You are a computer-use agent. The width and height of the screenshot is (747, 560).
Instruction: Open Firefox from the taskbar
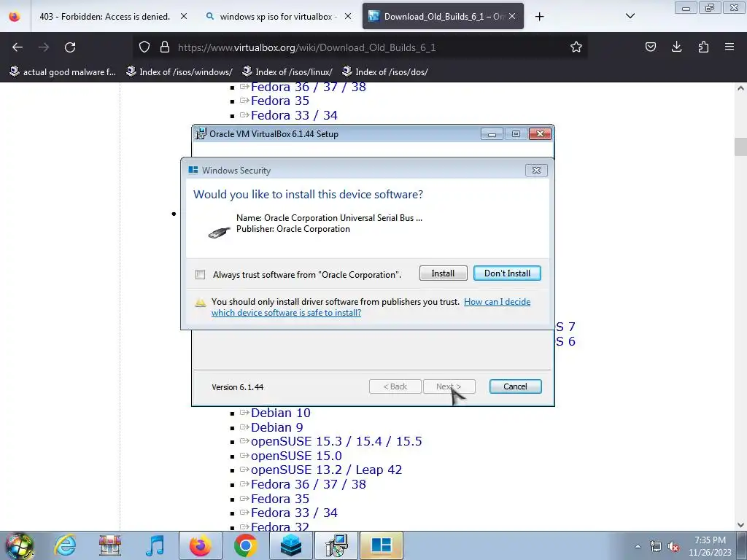(x=200, y=545)
